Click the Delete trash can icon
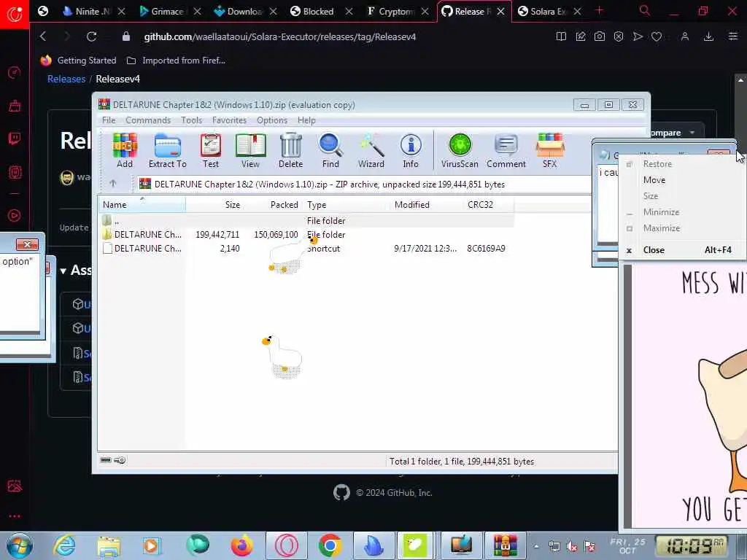Viewport: 747px width, 560px height. 290,150
